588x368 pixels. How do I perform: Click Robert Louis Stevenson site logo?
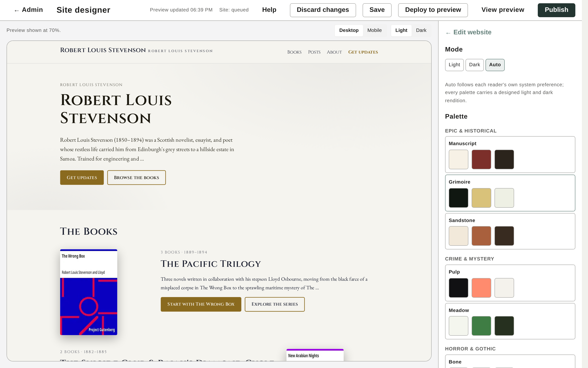[103, 50]
